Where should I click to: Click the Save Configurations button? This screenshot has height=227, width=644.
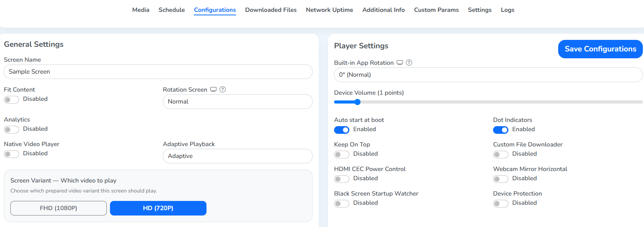tap(600, 49)
